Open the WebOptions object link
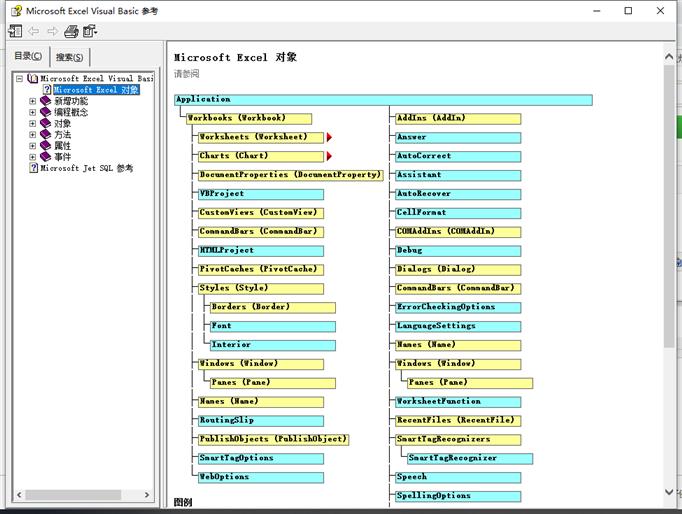The height and width of the screenshot is (514, 682). 261,477
